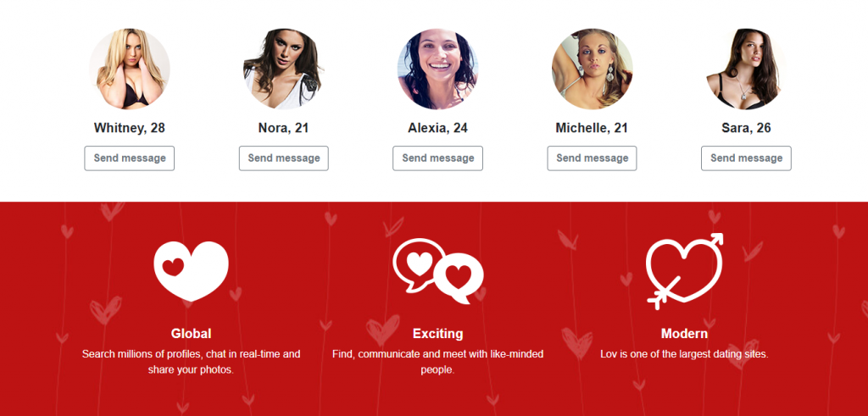This screenshot has width=868, height=416.
Task: Click the name Michelle, 21
Action: 592,128
